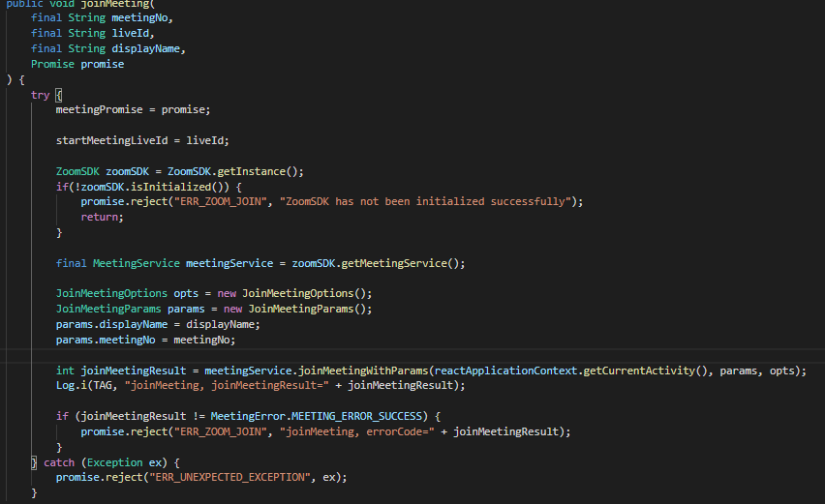Screen dimensions: 825x504
Task: Click 'meetingNo,' in the parameter list
Action: (142, 17)
